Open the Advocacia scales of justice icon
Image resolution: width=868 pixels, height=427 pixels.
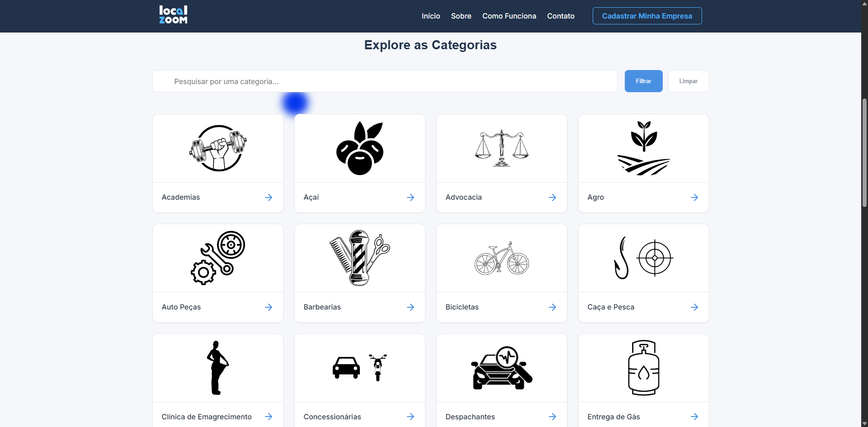coord(502,148)
